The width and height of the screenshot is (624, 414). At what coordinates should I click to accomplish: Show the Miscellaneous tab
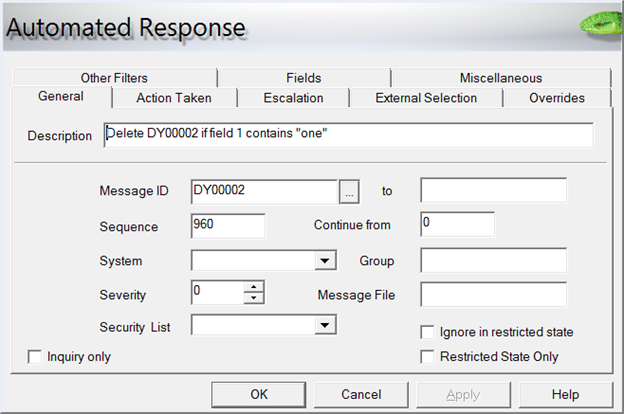point(500,78)
